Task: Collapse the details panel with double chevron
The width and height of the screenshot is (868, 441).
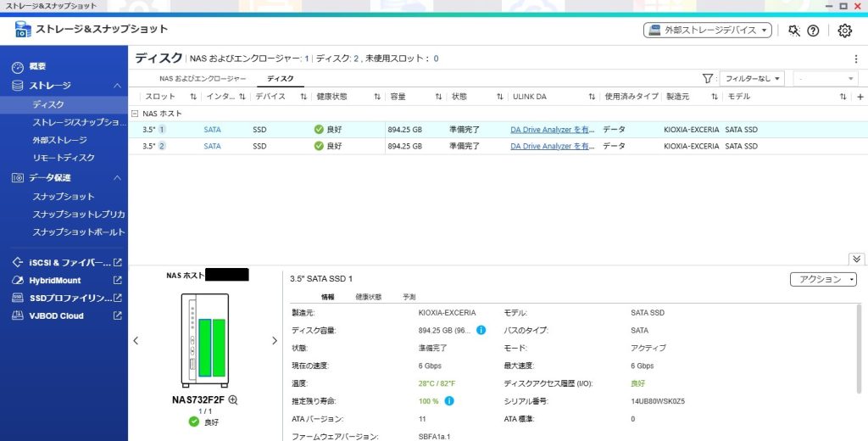Action: [x=856, y=259]
